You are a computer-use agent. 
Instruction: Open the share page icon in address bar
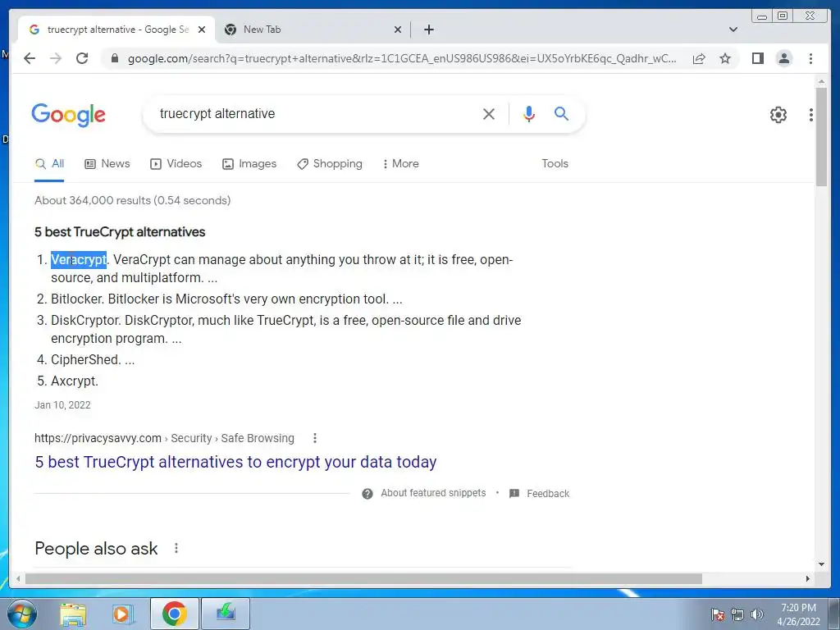click(699, 58)
